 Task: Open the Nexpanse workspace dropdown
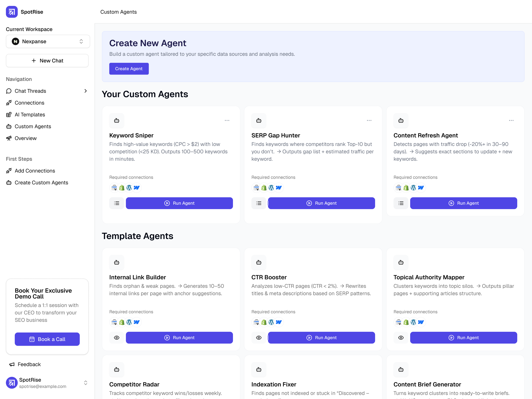pyautogui.click(x=48, y=41)
